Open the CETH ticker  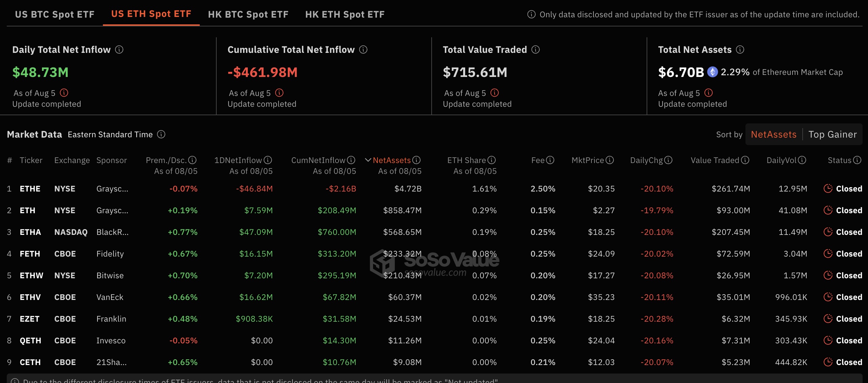pyautogui.click(x=30, y=362)
